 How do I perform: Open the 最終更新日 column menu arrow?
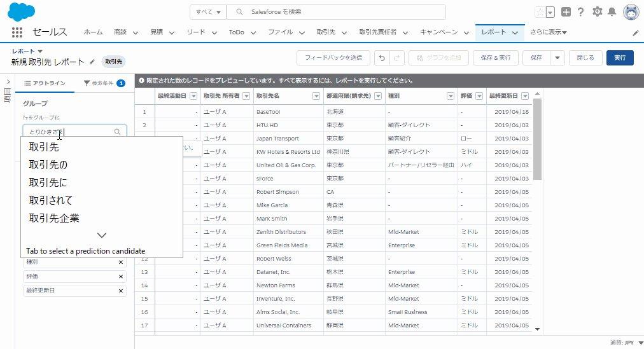coord(525,96)
